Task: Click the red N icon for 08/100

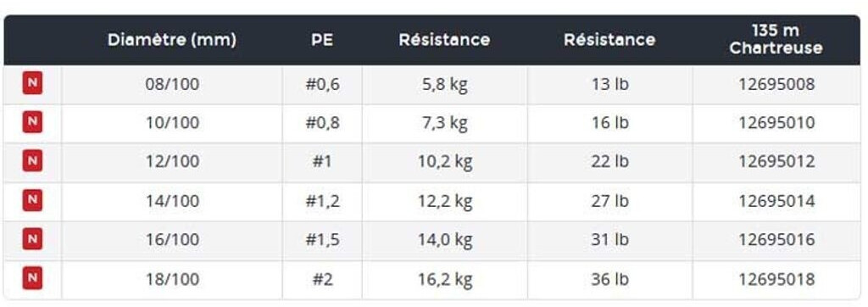Action: (32, 84)
